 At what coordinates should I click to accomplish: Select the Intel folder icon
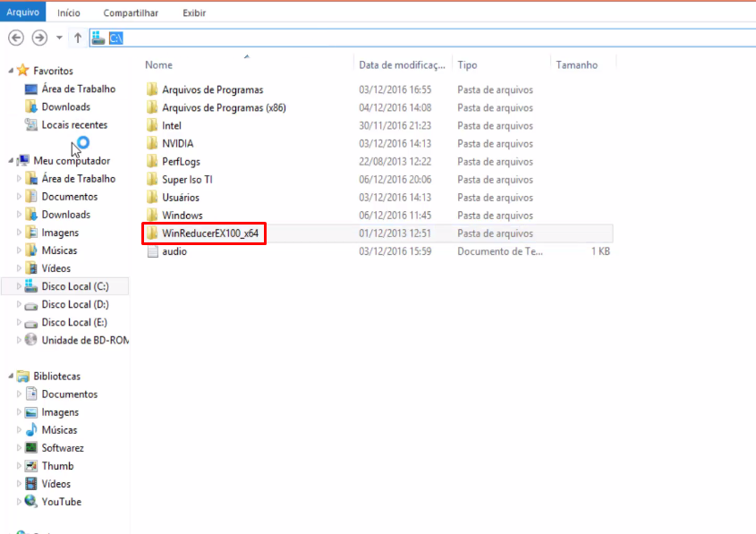(152, 125)
